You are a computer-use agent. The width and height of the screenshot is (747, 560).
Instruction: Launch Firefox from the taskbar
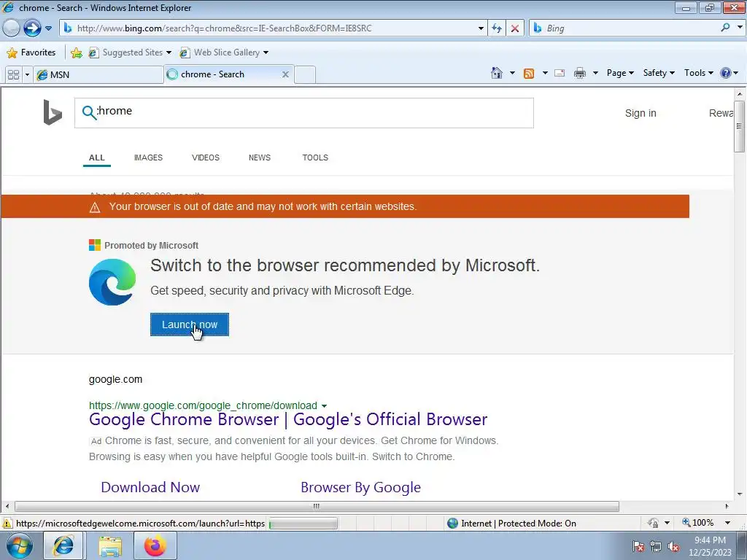(x=155, y=545)
